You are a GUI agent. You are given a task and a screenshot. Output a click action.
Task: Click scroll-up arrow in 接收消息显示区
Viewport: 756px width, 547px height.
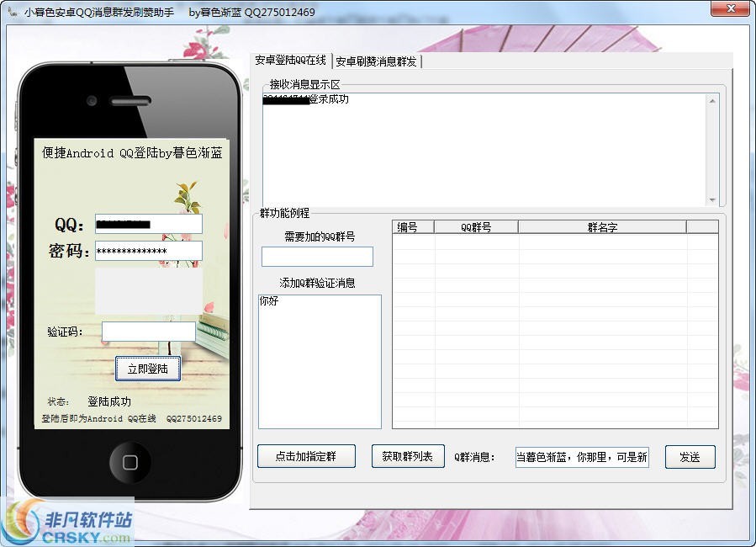[x=712, y=101]
